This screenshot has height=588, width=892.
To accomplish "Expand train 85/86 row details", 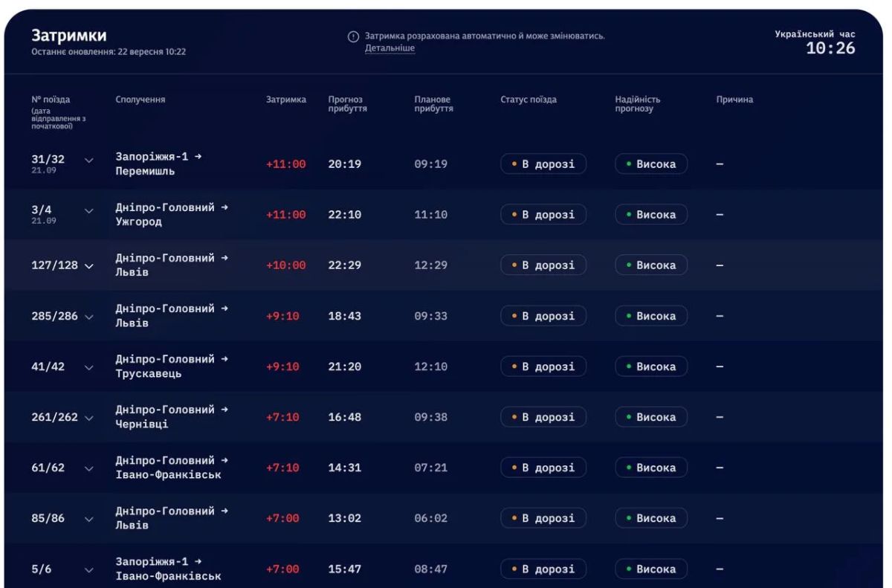I will [90, 519].
